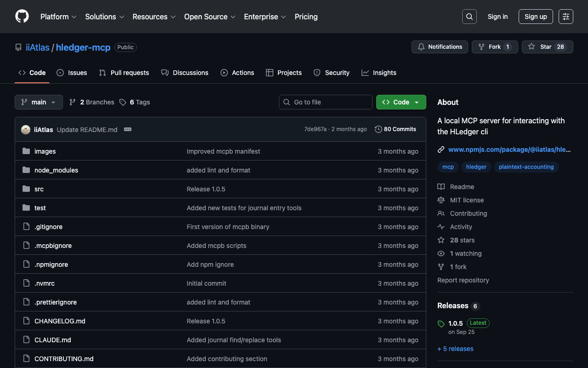Screen dimensions: 588x368
Task: Expand the green Code dropdown
Action: (401, 102)
